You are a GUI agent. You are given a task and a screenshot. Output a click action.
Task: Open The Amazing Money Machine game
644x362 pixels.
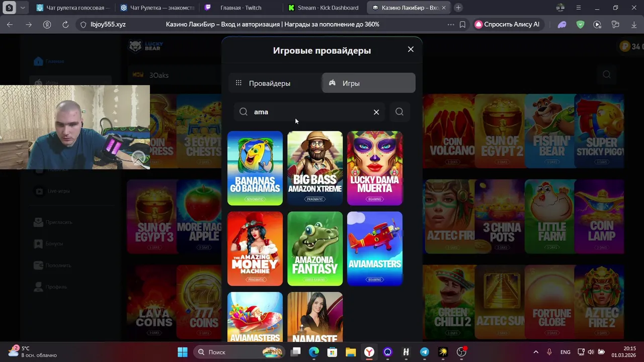click(x=255, y=249)
